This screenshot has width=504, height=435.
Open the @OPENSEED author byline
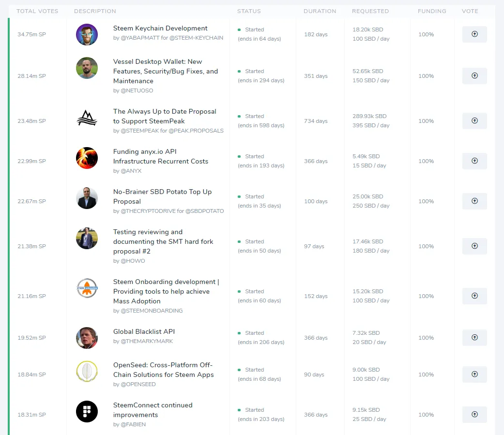tap(135, 384)
